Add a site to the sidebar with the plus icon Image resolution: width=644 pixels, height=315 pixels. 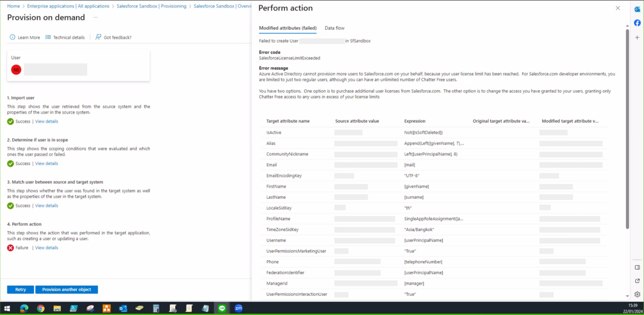pos(637,37)
